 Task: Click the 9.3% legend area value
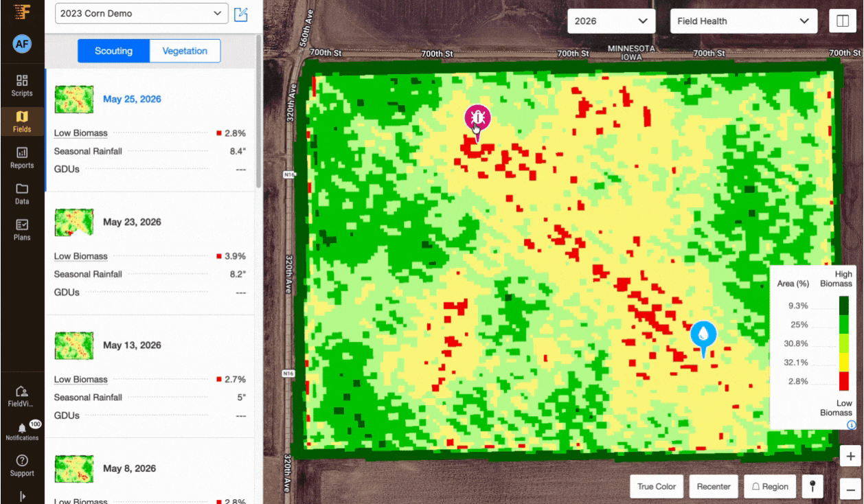[x=799, y=306]
